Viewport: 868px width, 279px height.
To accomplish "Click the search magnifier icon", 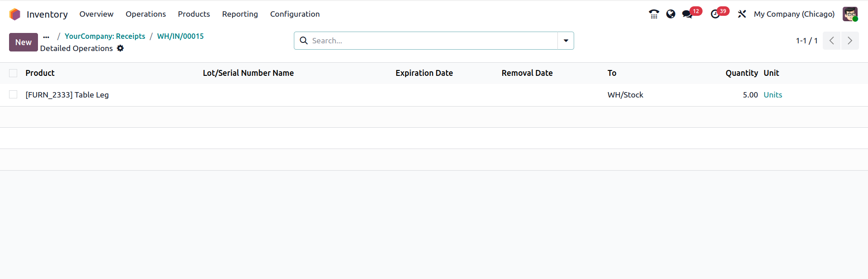I will pos(304,41).
